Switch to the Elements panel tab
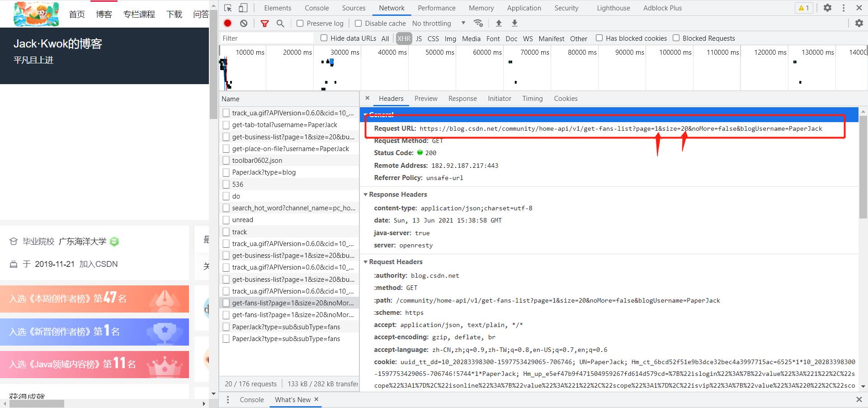Viewport: 868px width, 408px height. pyautogui.click(x=278, y=8)
